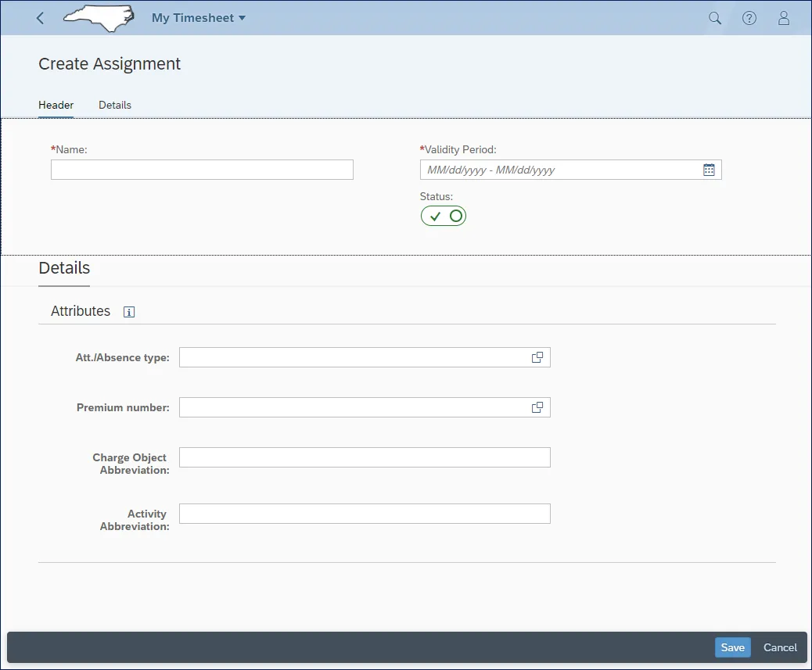Viewport: 812px width, 670px height.
Task: Click the Validity Period date field
Action: [559, 170]
